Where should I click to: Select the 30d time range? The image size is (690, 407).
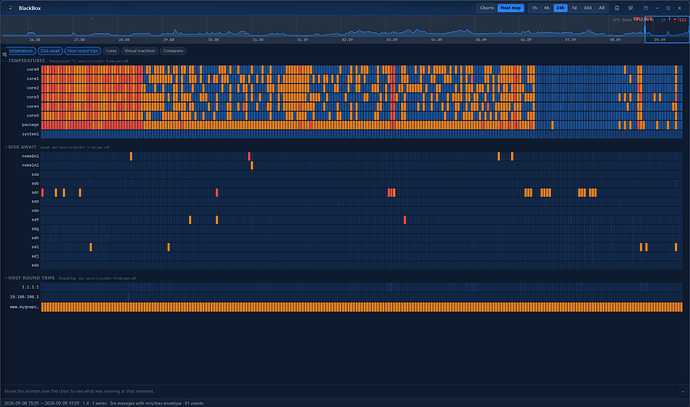point(587,8)
